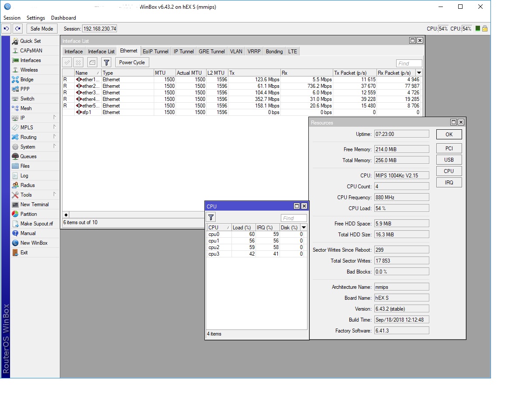Toggle the Safe Mode button
The height and width of the screenshot is (395, 532).
tap(41, 29)
